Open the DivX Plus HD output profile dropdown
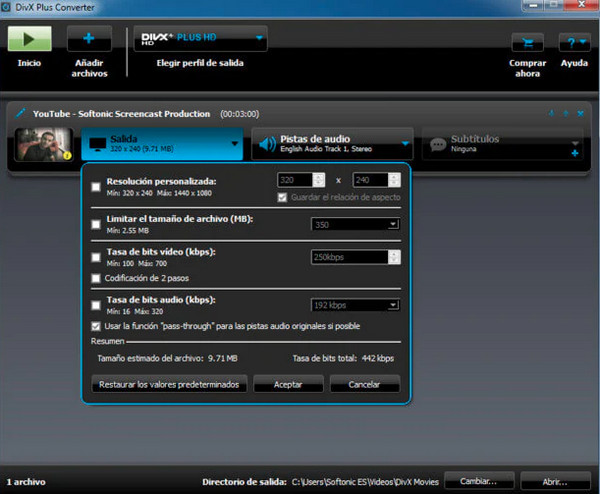The width and height of the screenshot is (600, 494). coord(201,38)
